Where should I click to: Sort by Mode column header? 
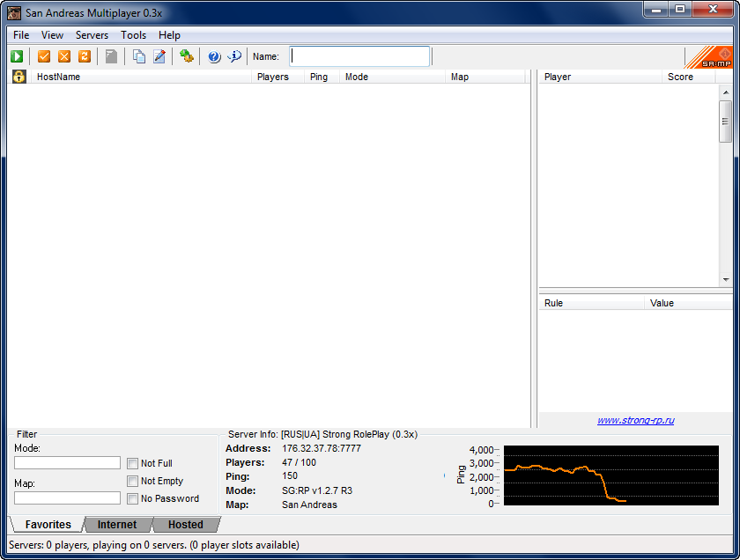click(392, 77)
